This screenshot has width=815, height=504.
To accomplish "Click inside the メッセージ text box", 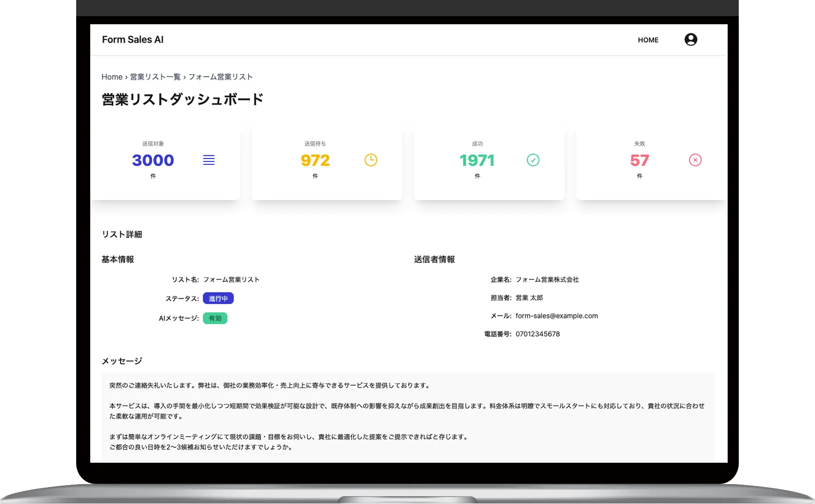I will tap(407, 416).
